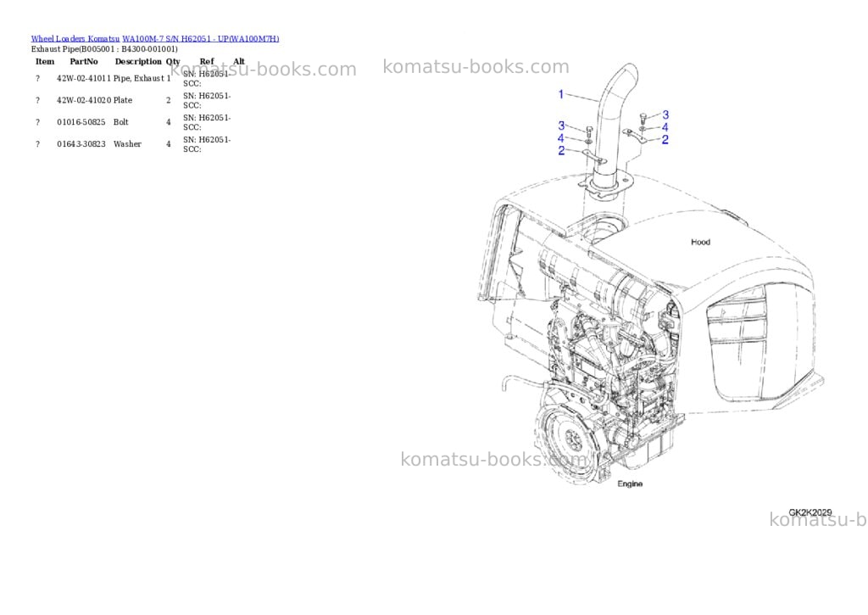Select part number 01016-50825
868x615 pixels.
(x=81, y=122)
